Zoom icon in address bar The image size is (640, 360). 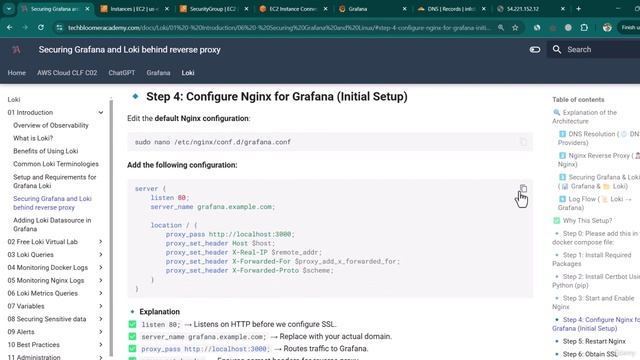[x=501, y=27]
